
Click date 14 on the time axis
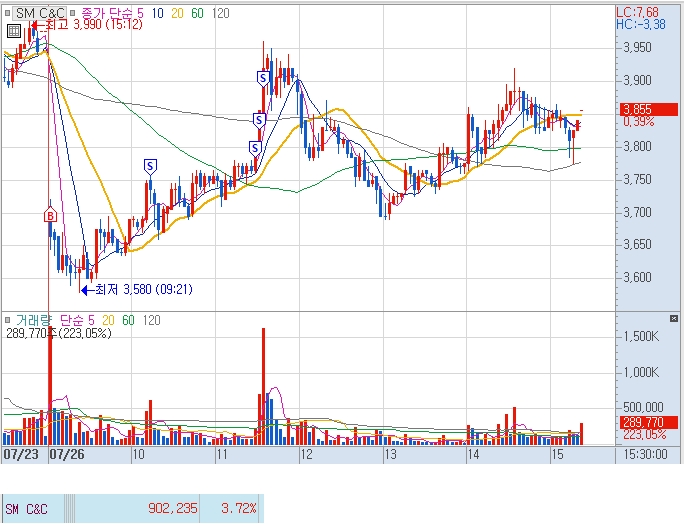pyautogui.click(x=474, y=455)
